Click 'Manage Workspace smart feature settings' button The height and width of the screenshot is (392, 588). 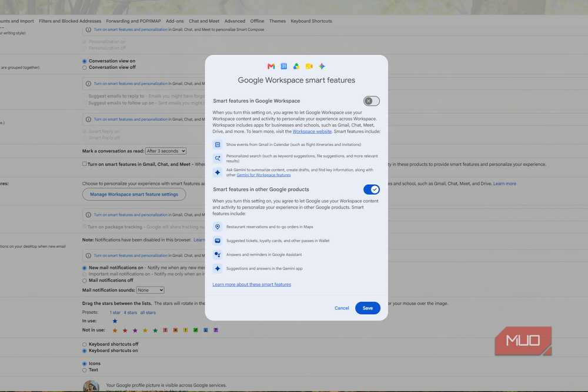coord(134,194)
